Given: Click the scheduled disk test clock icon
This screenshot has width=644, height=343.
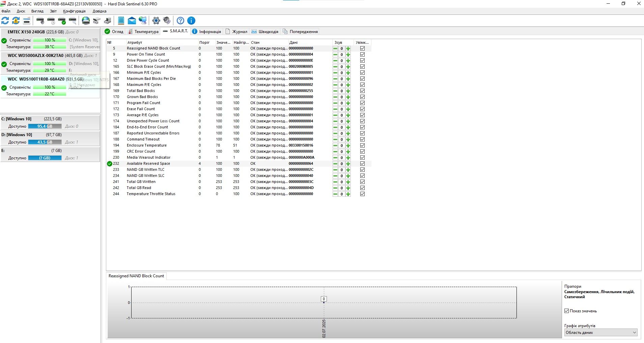Looking at the screenshot, I should point(51,21).
